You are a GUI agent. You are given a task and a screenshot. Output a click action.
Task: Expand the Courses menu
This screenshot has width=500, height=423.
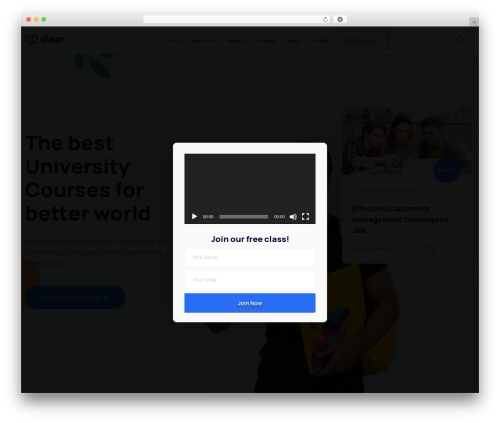(265, 41)
